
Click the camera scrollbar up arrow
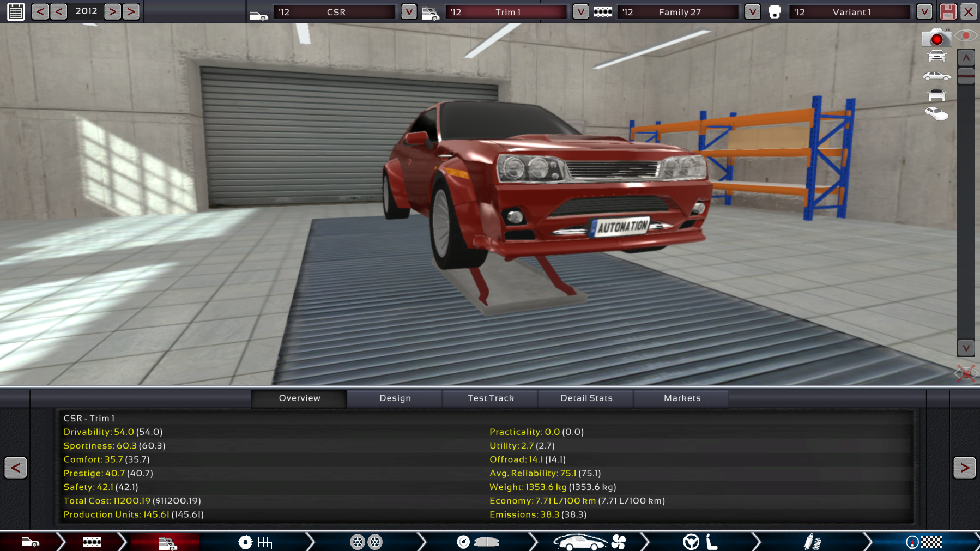pyautogui.click(x=966, y=58)
